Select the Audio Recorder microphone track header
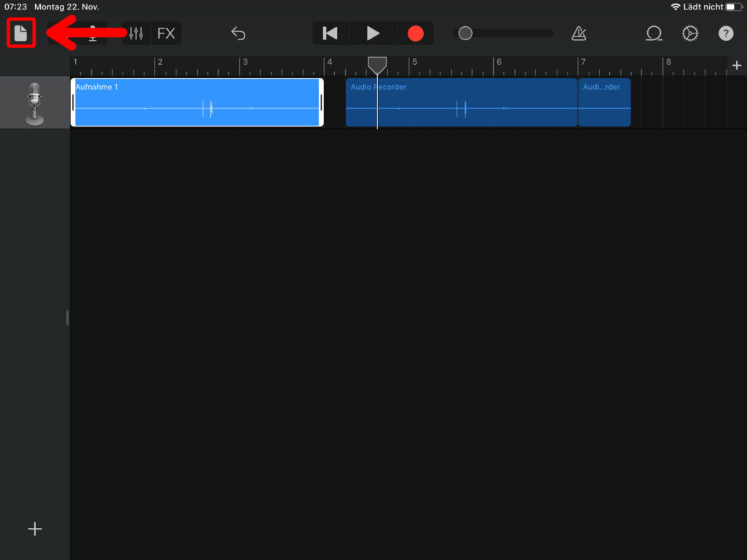Image resolution: width=747 pixels, height=560 pixels. 34,103
